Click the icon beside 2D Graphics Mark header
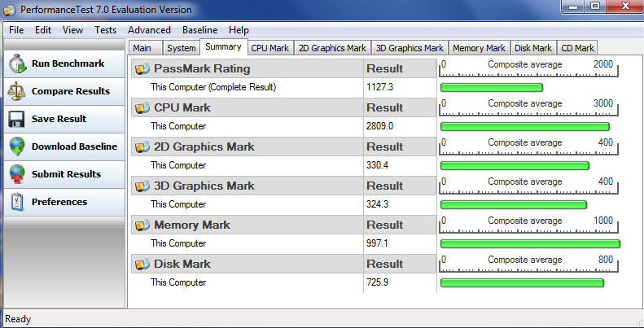 [142, 147]
